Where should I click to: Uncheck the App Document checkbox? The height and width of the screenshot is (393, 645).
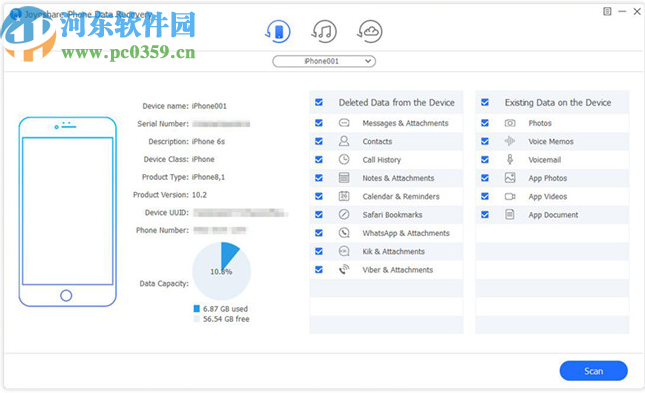(x=485, y=214)
